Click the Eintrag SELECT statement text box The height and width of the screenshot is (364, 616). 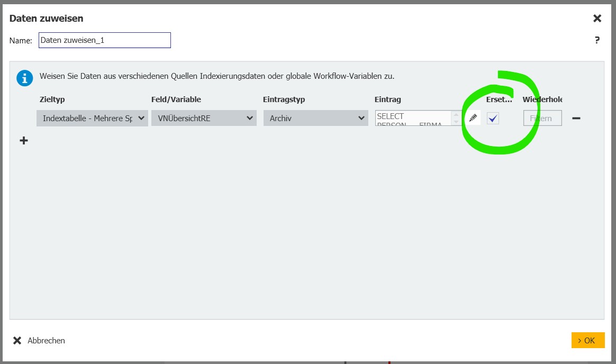pyautogui.click(x=413, y=119)
